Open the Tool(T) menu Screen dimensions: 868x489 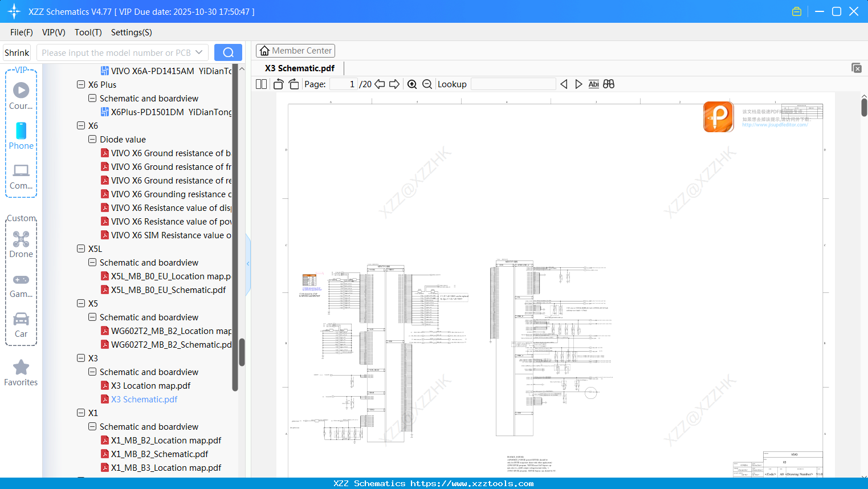[88, 32]
